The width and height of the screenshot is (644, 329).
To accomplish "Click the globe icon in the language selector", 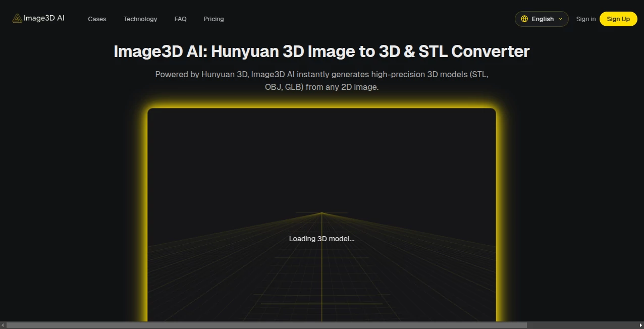I will point(525,19).
